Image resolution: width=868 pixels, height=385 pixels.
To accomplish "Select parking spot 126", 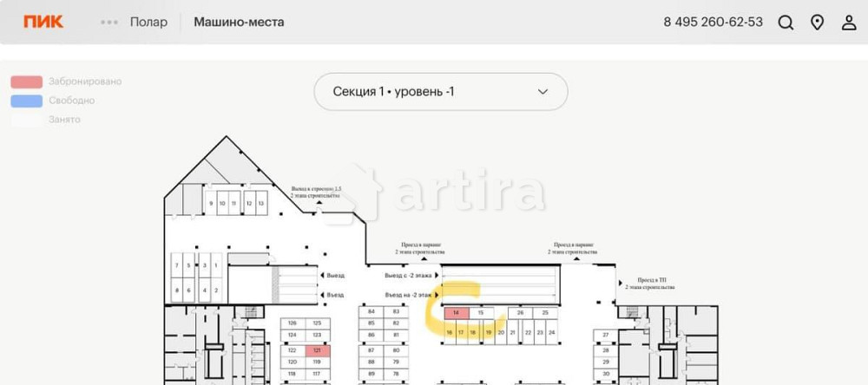I will click(x=293, y=323).
